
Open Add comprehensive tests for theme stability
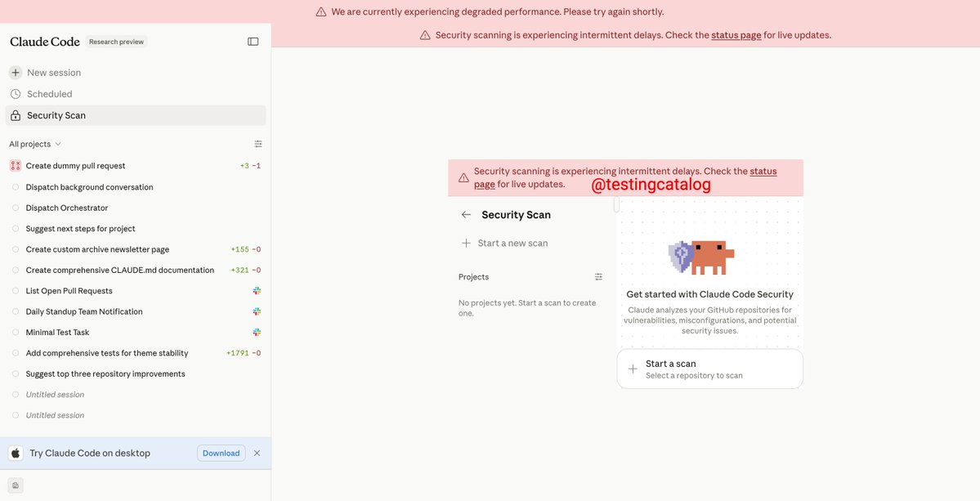(x=136, y=353)
